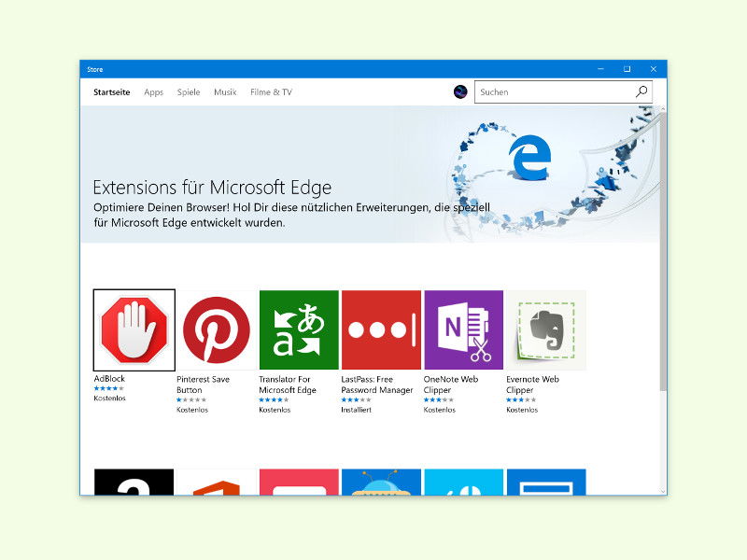This screenshot has width=747, height=560.
Task: Click the light blue mouse tile
Action: (x=463, y=482)
